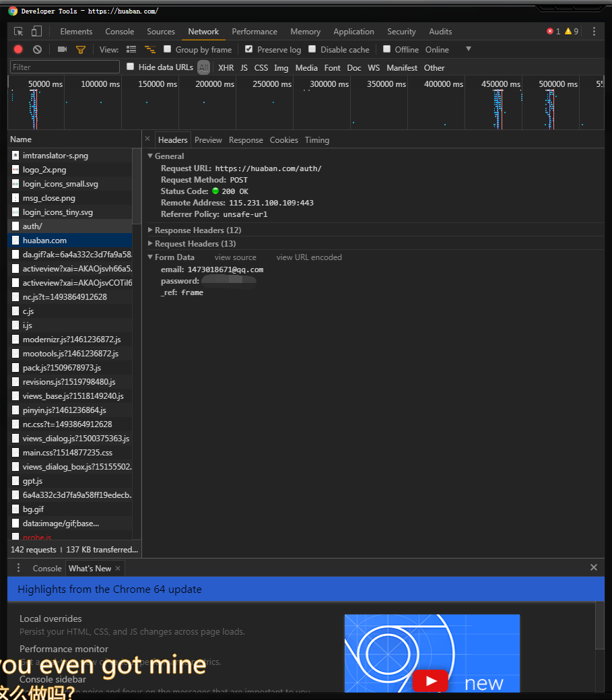
Task: Collapse the General section
Action: [x=150, y=156]
